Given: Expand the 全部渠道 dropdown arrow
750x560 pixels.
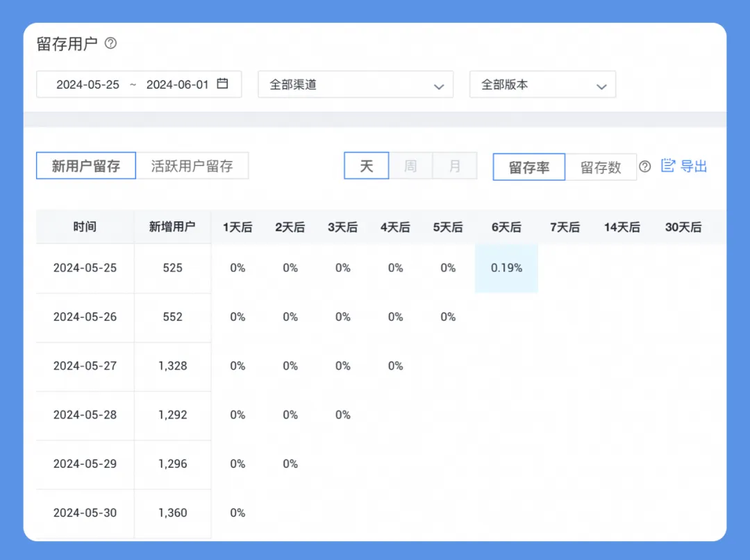Looking at the screenshot, I should (x=439, y=87).
